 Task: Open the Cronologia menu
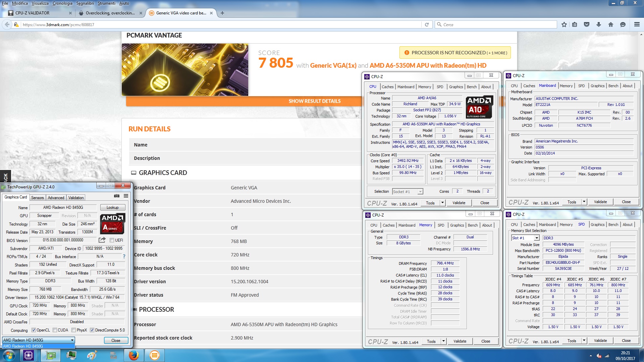(62, 3)
